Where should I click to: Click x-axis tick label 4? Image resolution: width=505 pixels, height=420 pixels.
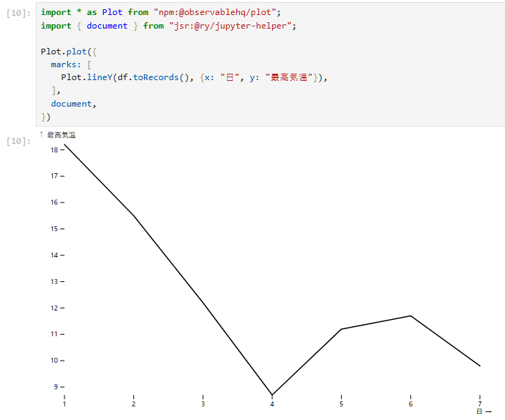(x=272, y=404)
